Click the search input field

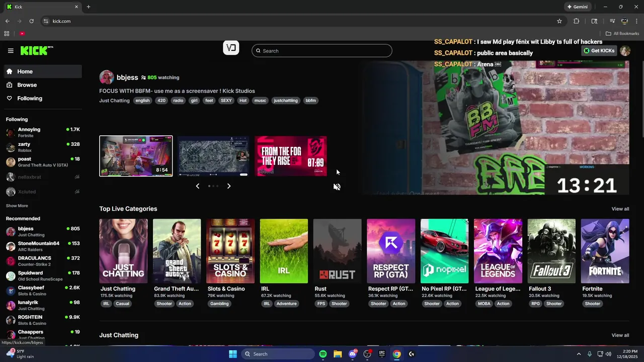coord(322,51)
